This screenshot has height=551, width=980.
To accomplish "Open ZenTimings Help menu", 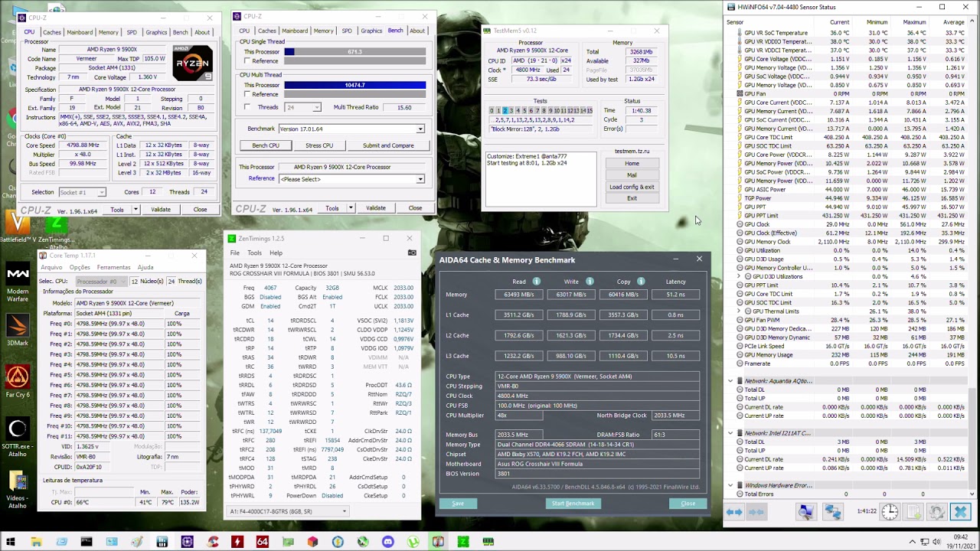I will click(276, 253).
